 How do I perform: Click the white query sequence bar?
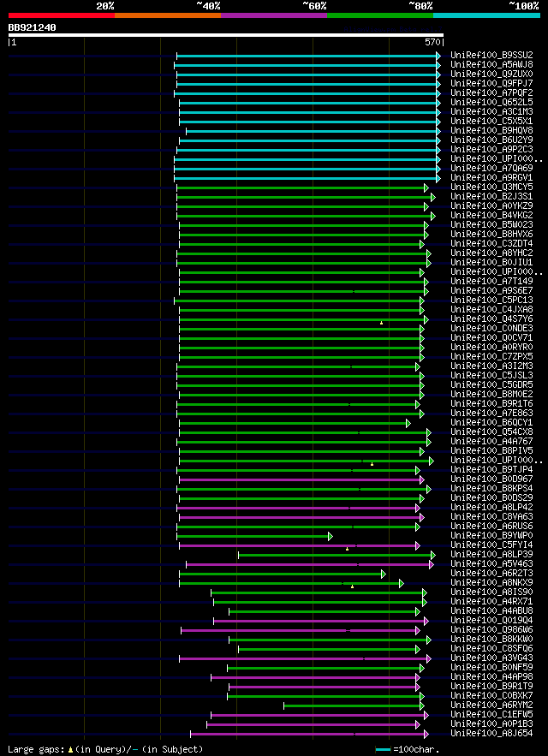point(226,35)
